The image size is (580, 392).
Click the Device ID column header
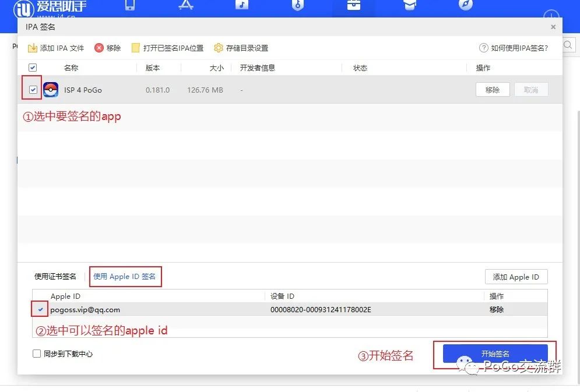[x=282, y=296]
